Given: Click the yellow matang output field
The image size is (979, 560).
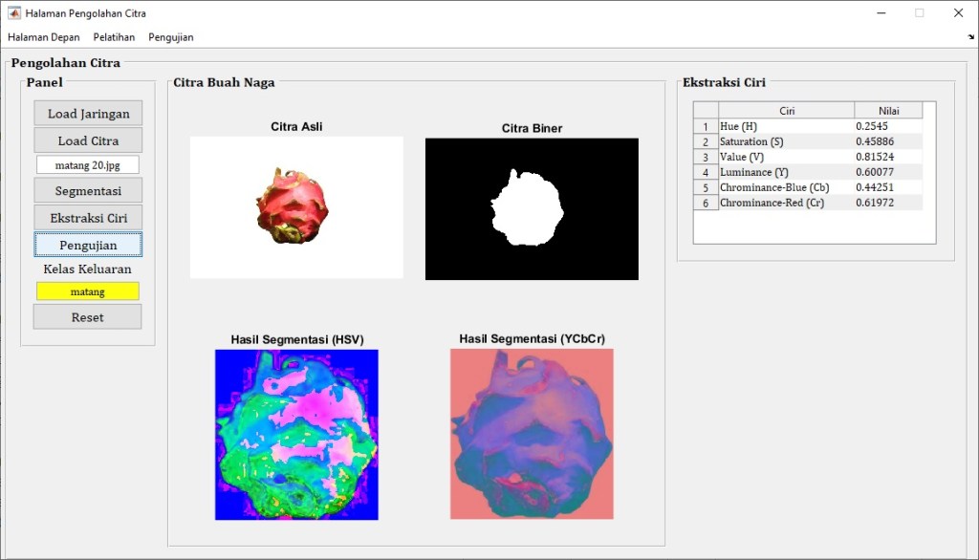Looking at the screenshot, I should pos(88,291).
